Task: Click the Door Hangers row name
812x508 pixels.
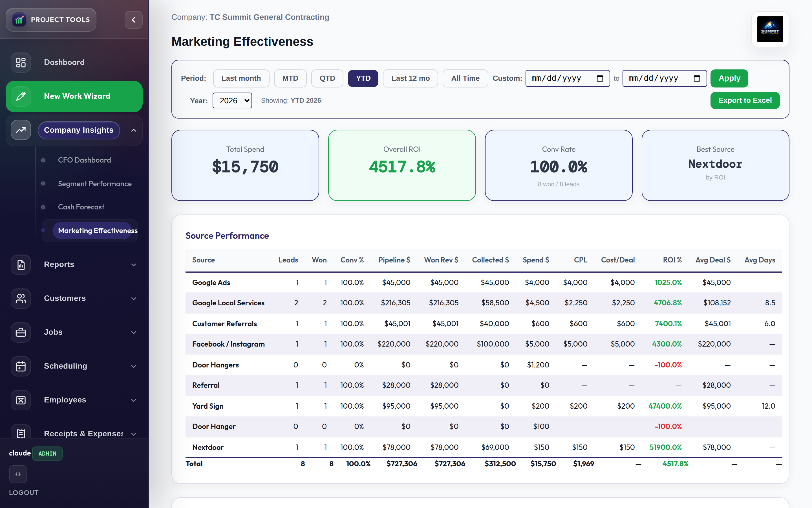Action: point(215,365)
